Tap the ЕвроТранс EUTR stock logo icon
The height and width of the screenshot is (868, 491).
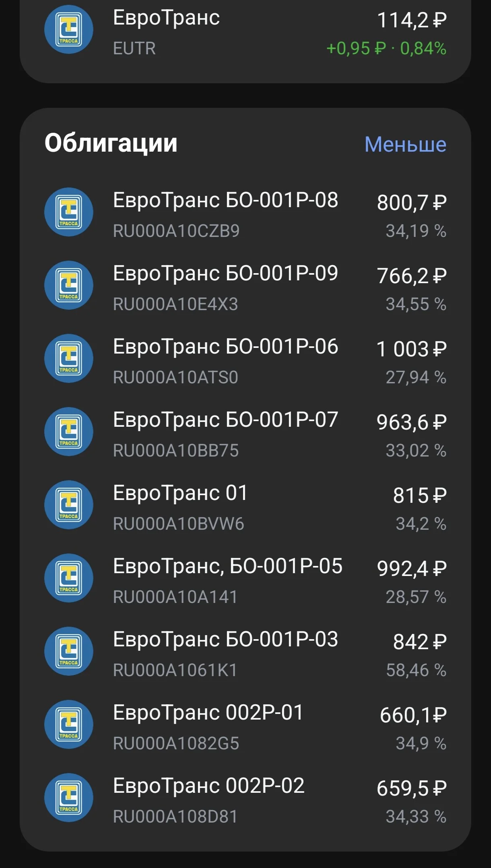coord(69,29)
